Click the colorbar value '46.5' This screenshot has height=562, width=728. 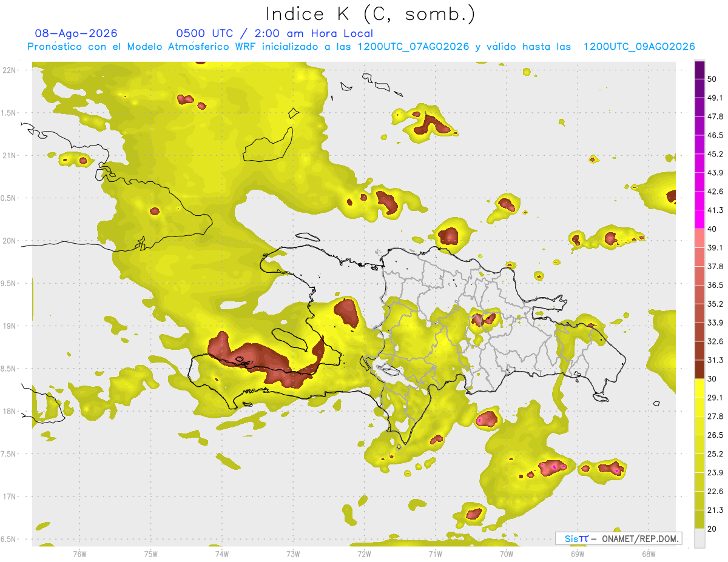[x=715, y=135]
